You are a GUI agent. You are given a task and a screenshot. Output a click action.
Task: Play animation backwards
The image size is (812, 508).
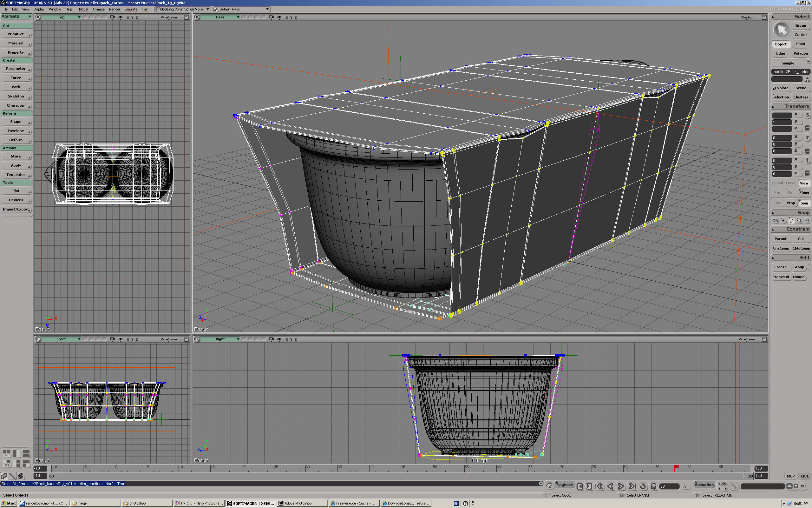tap(610, 486)
